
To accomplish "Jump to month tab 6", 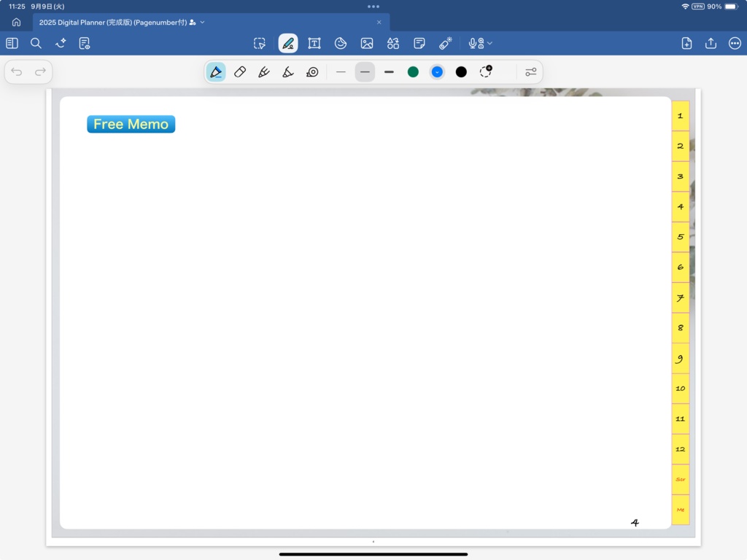I will (x=681, y=267).
